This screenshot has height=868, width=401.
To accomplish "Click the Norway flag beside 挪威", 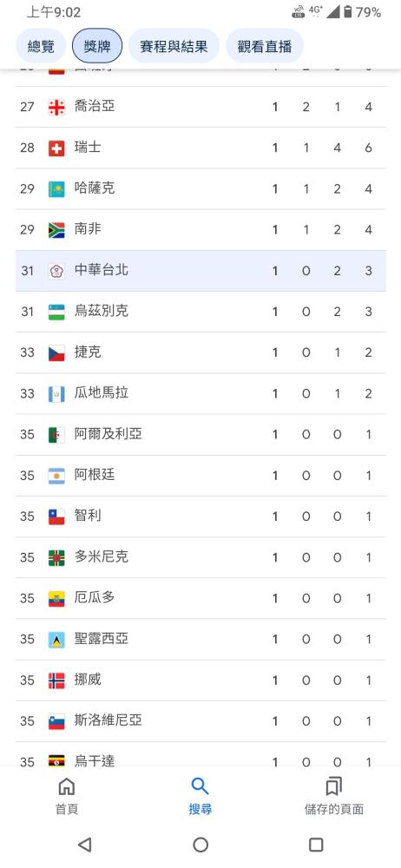I will coord(56,681).
